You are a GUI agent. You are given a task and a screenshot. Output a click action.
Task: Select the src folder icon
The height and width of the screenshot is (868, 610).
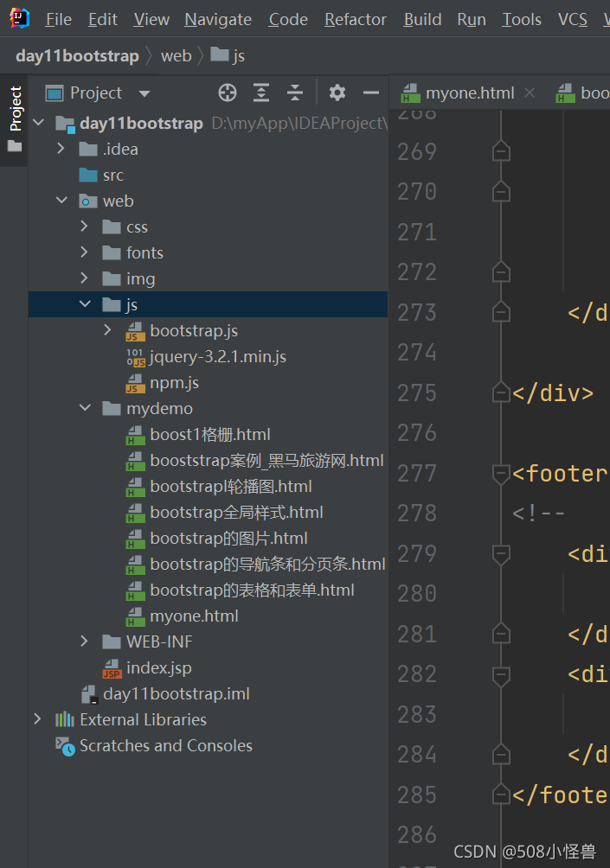(88, 175)
